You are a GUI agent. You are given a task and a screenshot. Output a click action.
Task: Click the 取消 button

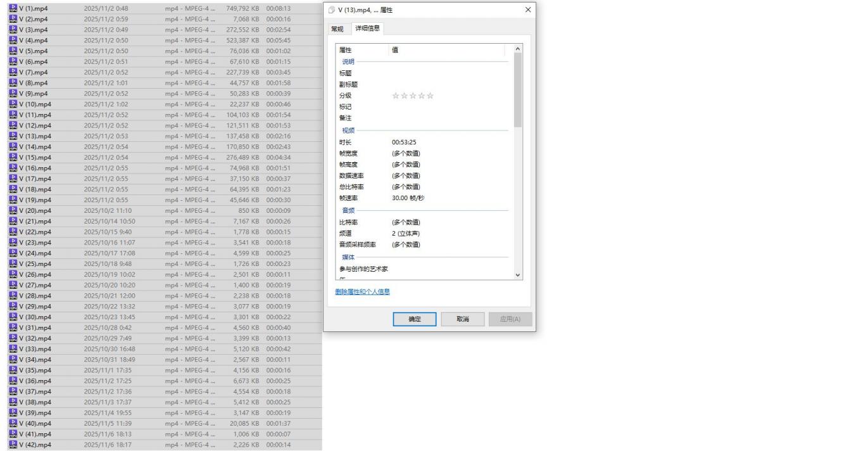[x=462, y=319]
